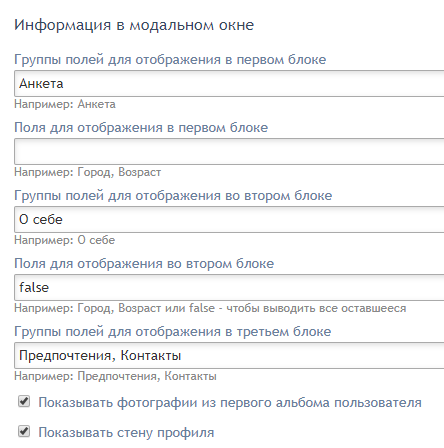Viewport: 444px width, 448px height.
Task: Click the input field containing "Анкета"
Action: coord(229,84)
